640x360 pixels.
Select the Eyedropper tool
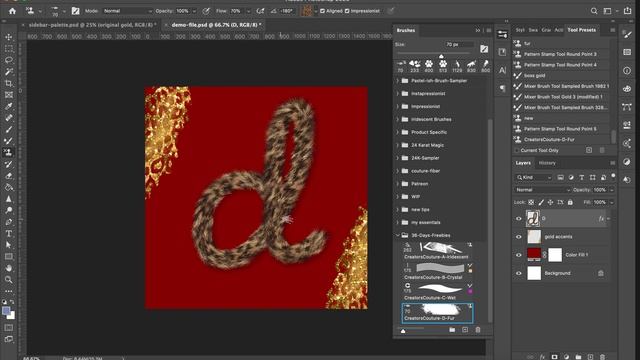[9, 106]
